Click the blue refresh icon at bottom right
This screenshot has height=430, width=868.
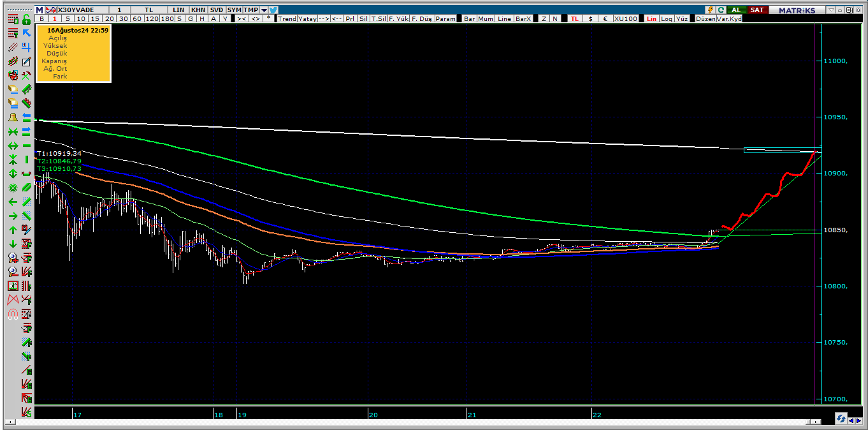[841, 419]
